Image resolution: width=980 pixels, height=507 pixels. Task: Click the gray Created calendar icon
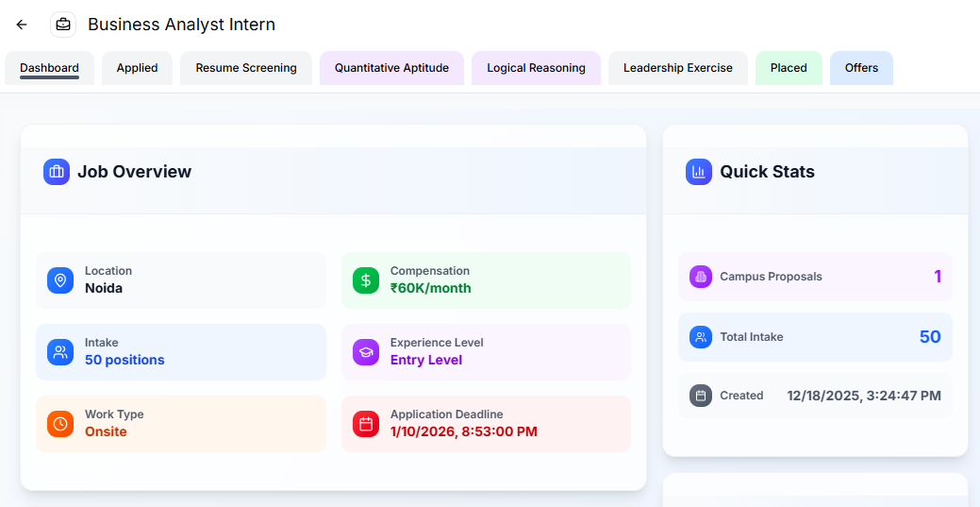pyautogui.click(x=701, y=396)
